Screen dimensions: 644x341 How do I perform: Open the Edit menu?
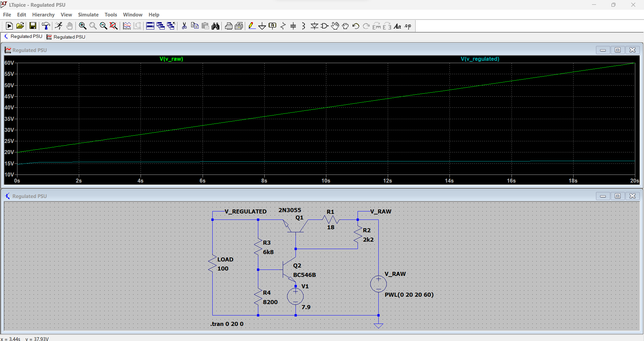pyautogui.click(x=21, y=14)
